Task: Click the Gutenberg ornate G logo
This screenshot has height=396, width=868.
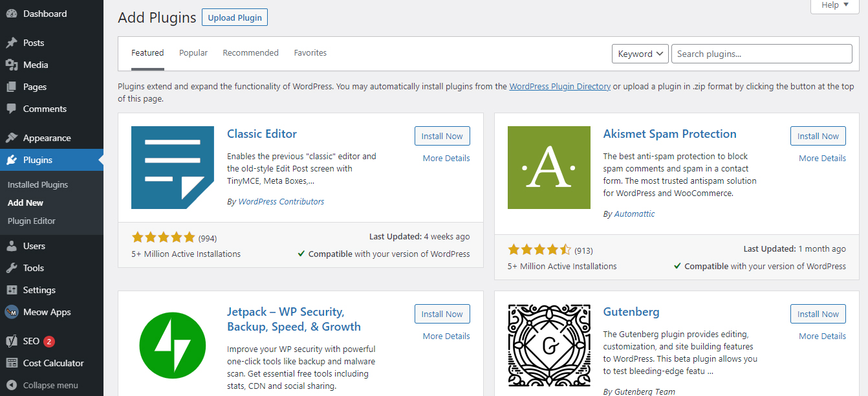Action: (x=549, y=346)
